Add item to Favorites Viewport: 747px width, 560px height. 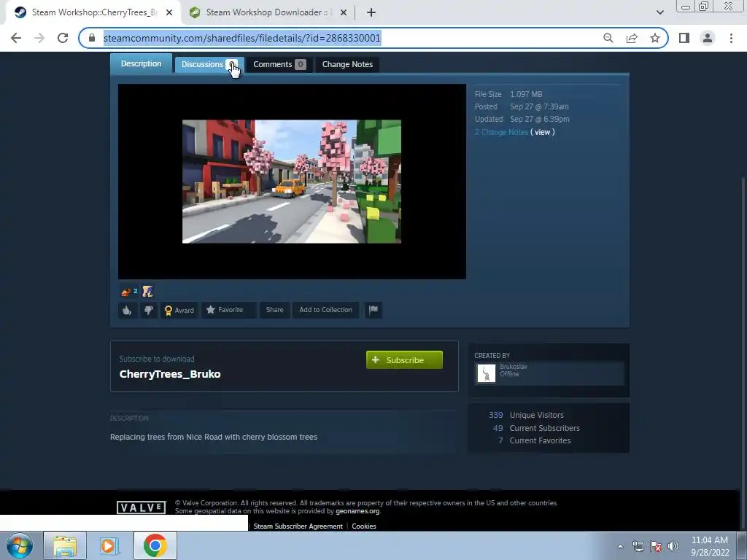pyautogui.click(x=228, y=310)
